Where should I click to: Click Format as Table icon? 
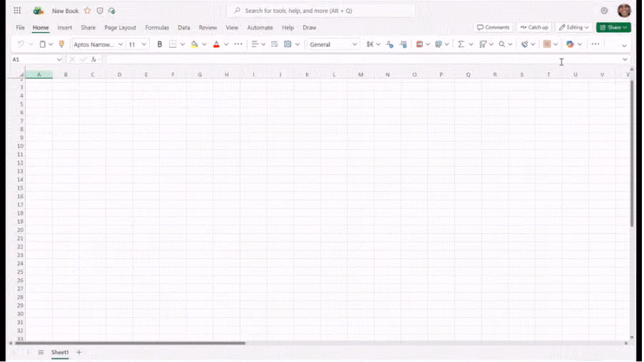coord(439,44)
